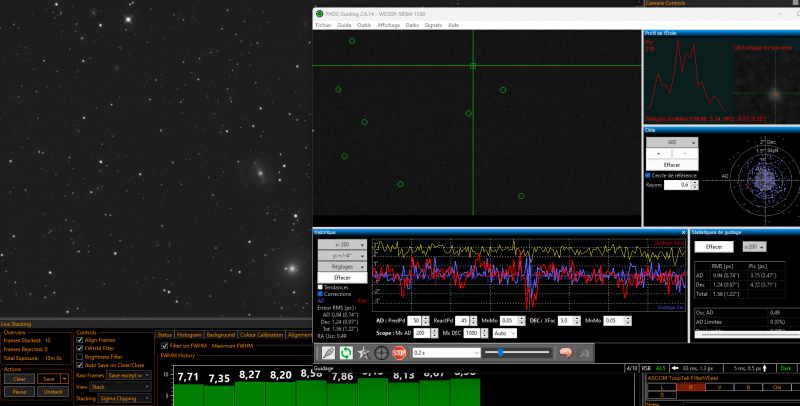The image size is (800, 406).
Task: Open the 400 dropdown in Cible panel
Action: click(x=672, y=142)
